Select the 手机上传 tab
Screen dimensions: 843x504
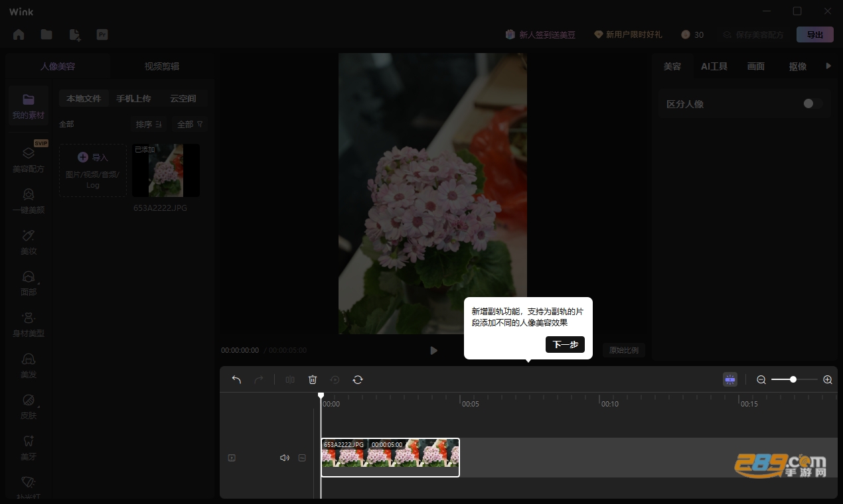133,98
